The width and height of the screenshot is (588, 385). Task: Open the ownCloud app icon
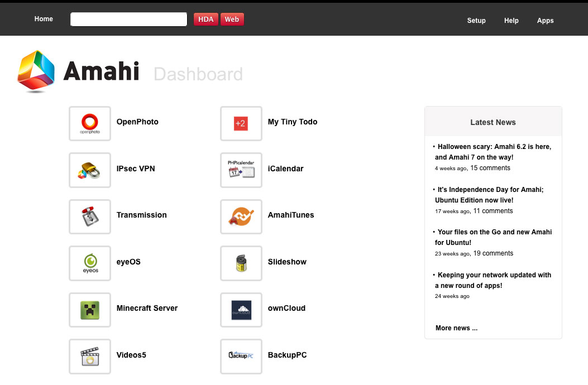pyautogui.click(x=241, y=310)
